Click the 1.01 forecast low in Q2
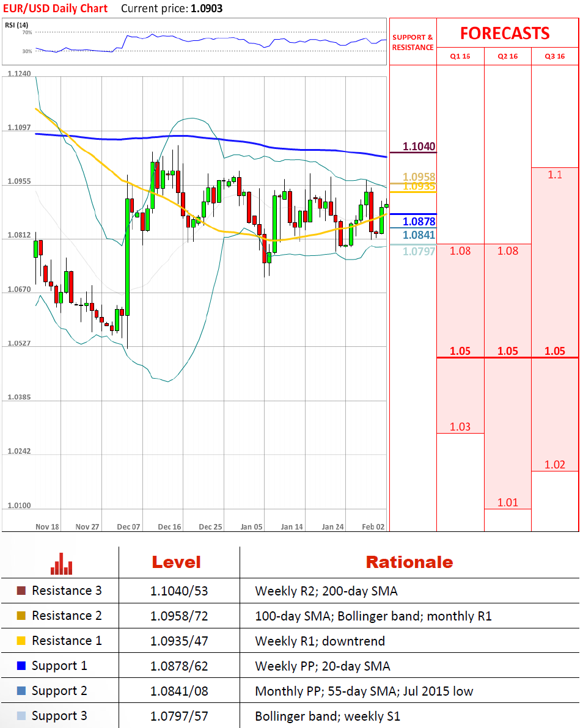This screenshot has height=728, width=583. point(508,503)
